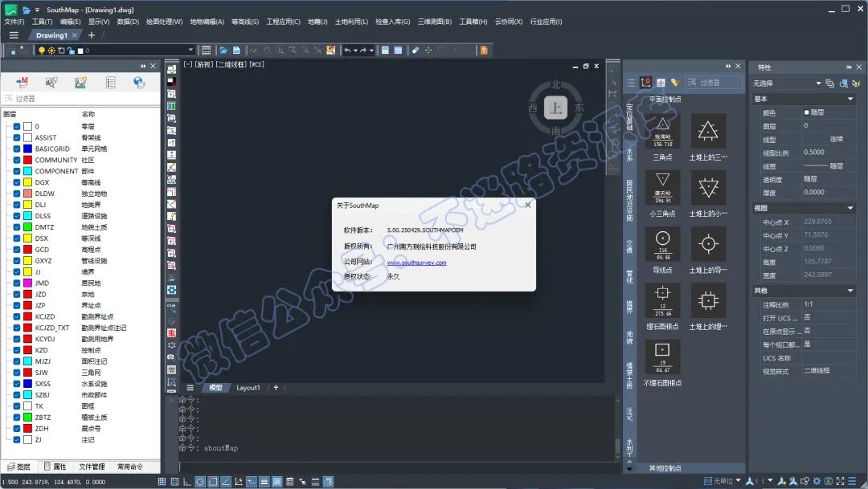Collapse the 基本 section in the 特性 panel
This screenshot has height=489, width=868.
850,99
